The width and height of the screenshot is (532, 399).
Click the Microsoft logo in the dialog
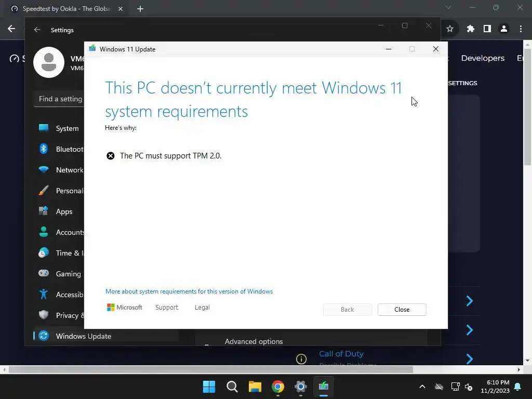coord(125,308)
